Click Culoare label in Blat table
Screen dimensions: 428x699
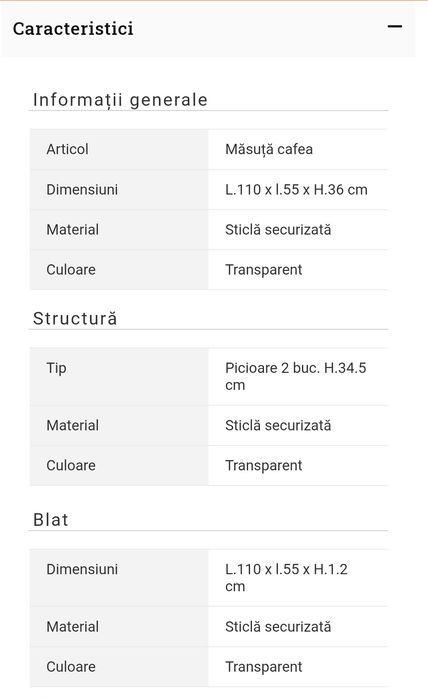71,666
